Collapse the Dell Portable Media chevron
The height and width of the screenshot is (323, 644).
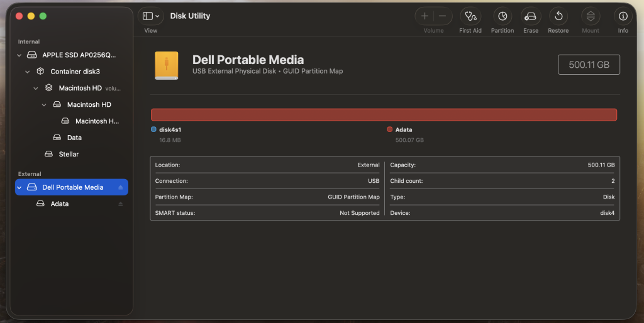pyautogui.click(x=19, y=187)
